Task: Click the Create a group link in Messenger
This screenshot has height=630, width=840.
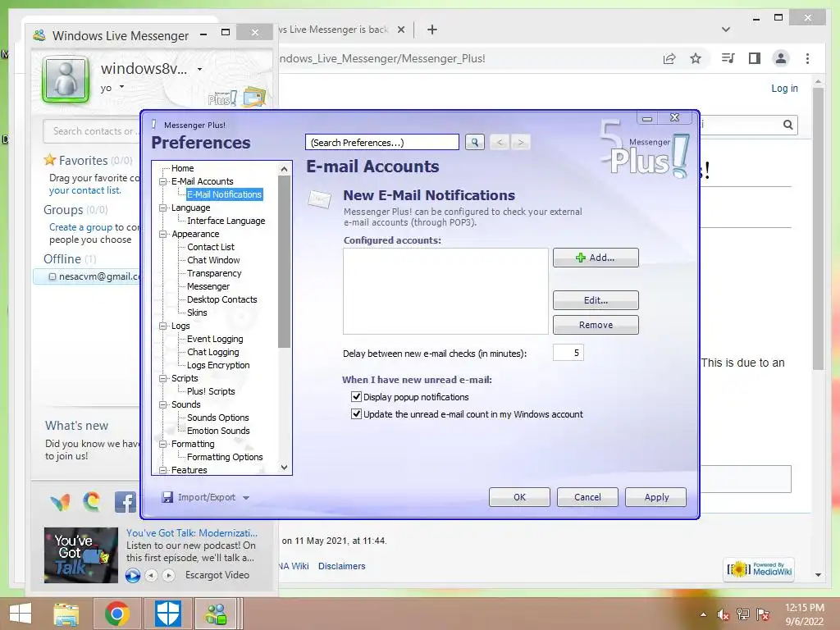Action: tap(80, 227)
